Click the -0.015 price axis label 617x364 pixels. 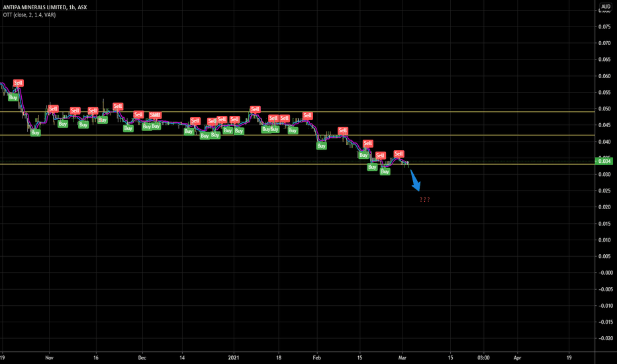click(605, 322)
